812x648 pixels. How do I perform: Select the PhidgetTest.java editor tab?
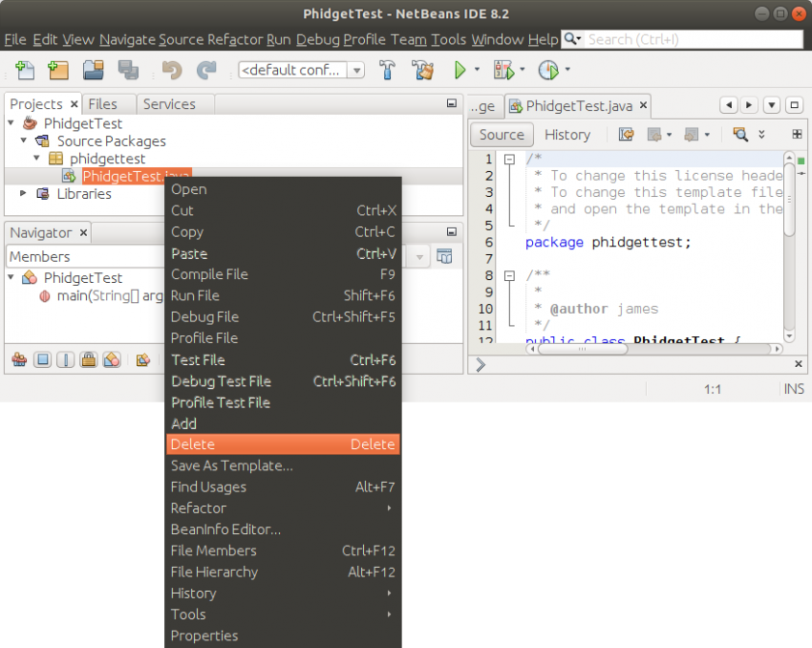click(579, 106)
